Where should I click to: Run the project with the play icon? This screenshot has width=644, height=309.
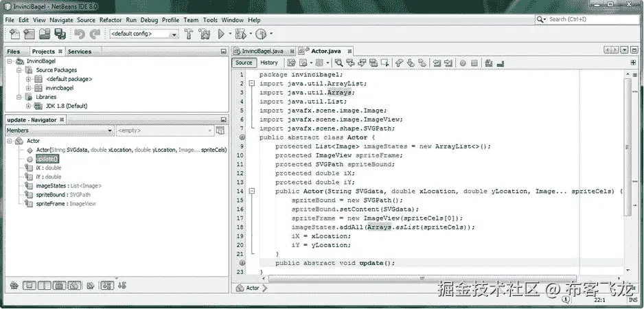click(x=221, y=34)
